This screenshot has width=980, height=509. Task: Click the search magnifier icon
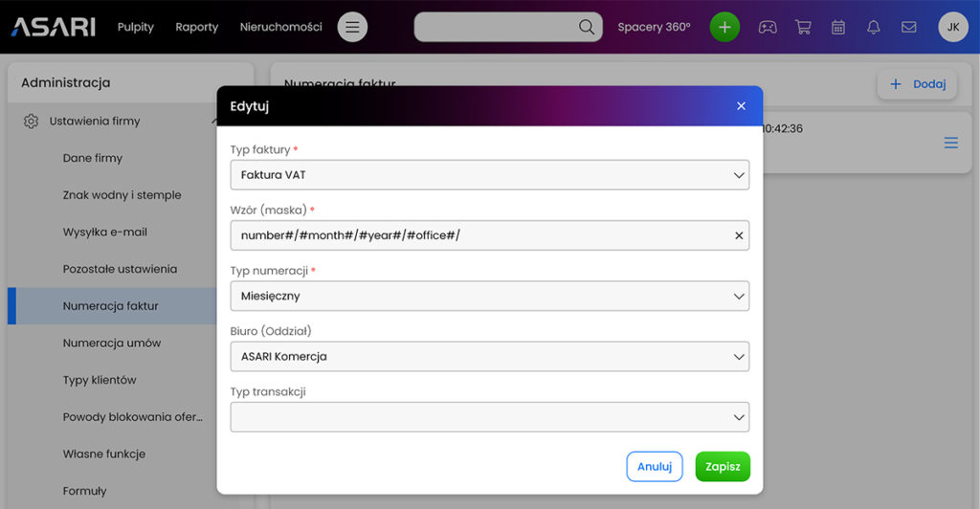coord(587,27)
